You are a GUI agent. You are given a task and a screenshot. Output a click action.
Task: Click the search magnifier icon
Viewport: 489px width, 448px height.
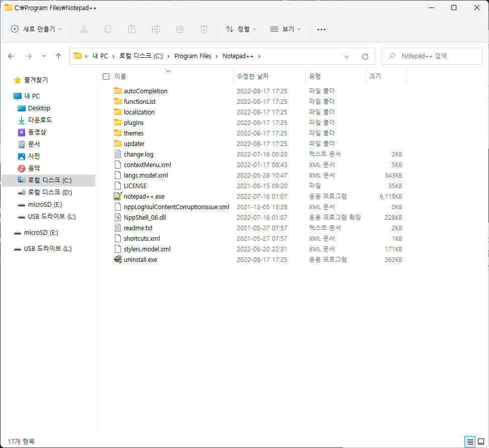[x=392, y=56]
